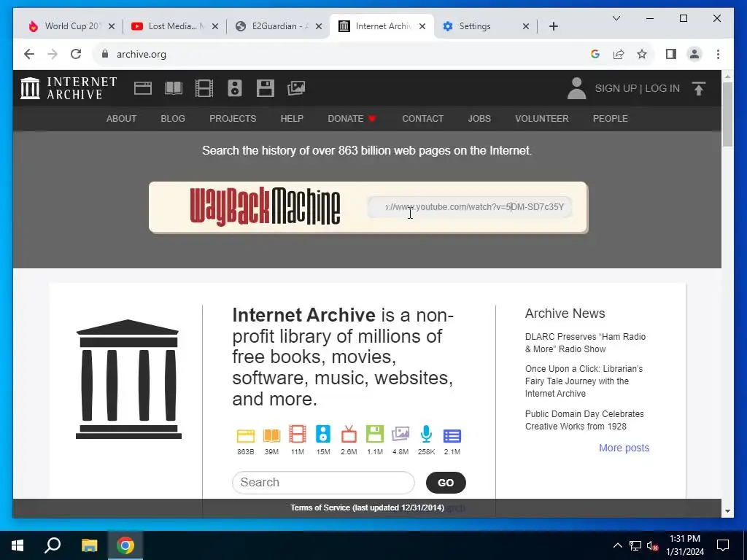
Task: Open a new tab with plus button
Action: point(553,26)
